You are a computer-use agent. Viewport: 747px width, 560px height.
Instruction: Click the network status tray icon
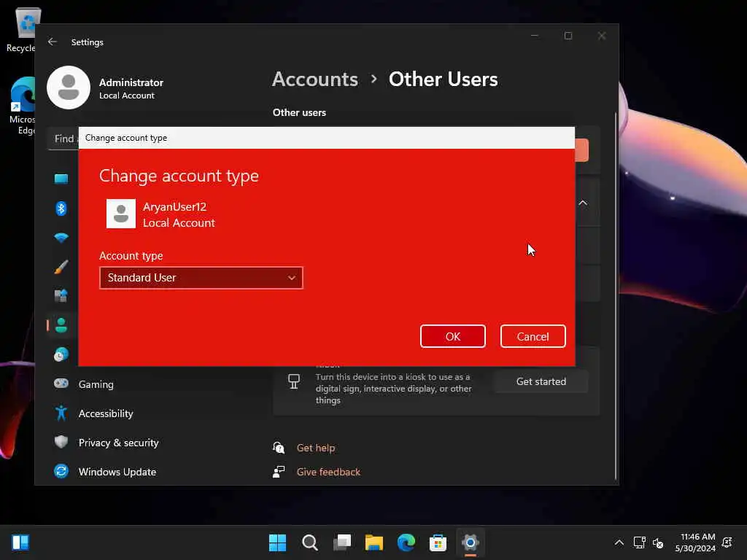639,542
